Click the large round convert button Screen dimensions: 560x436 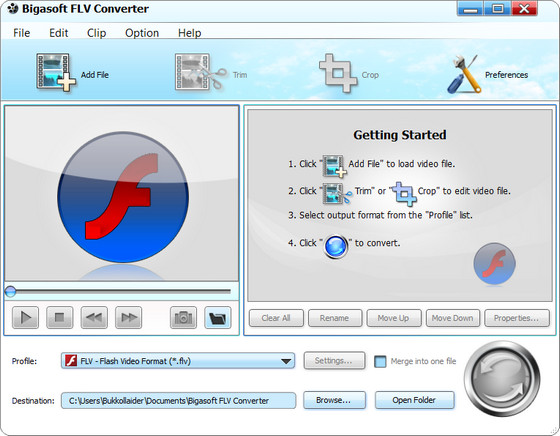[502, 379]
